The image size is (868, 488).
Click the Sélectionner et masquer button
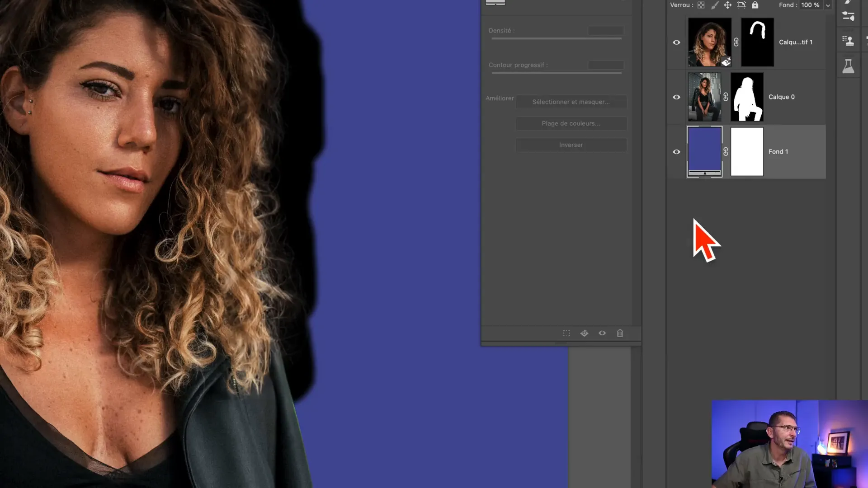[x=571, y=102]
